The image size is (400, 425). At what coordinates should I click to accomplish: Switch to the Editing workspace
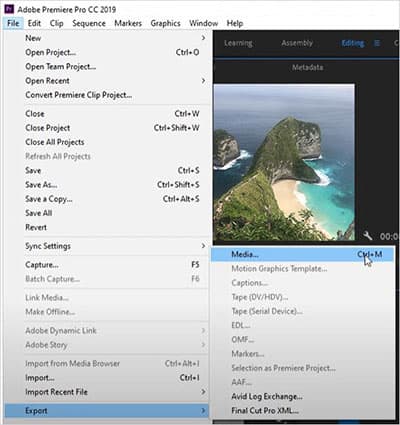[x=353, y=43]
